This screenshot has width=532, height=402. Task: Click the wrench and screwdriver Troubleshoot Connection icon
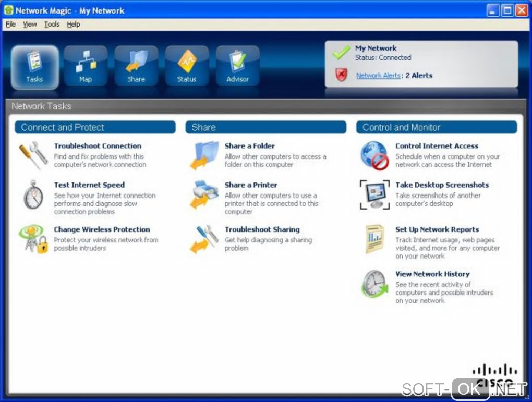(x=33, y=155)
